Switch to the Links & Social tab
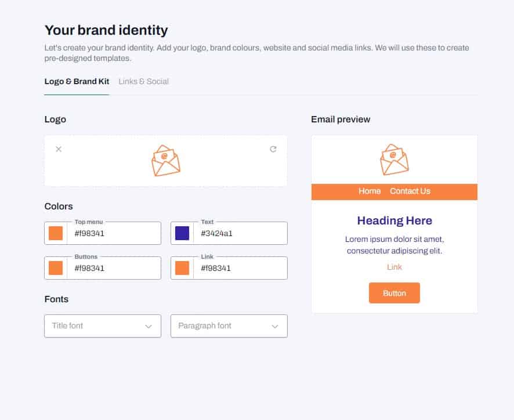 (x=143, y=81)
